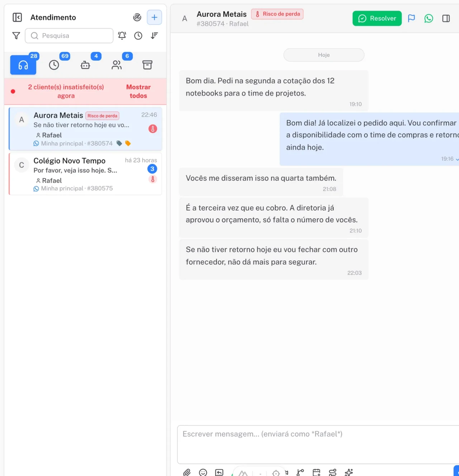Click the orange tag icon on Aurora row
The height and width of the screenshot is (476, 459).
pos(128,143)
